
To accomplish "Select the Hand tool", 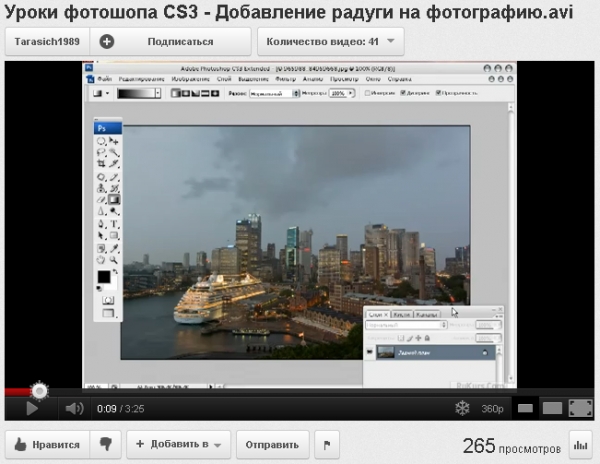I will point(101,260).
